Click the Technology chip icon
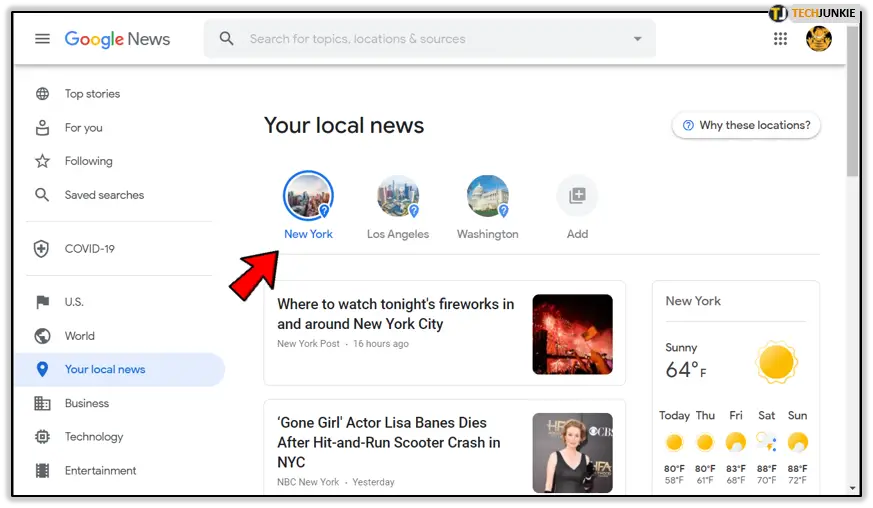Viewport: 873px width, 508px height. (42, 437)
